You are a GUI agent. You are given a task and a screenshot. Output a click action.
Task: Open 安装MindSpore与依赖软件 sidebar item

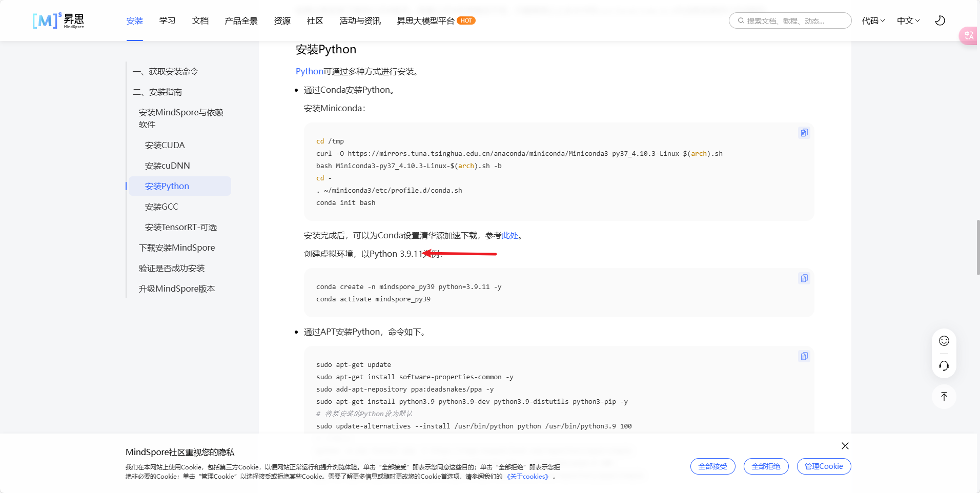pos(181,118)
